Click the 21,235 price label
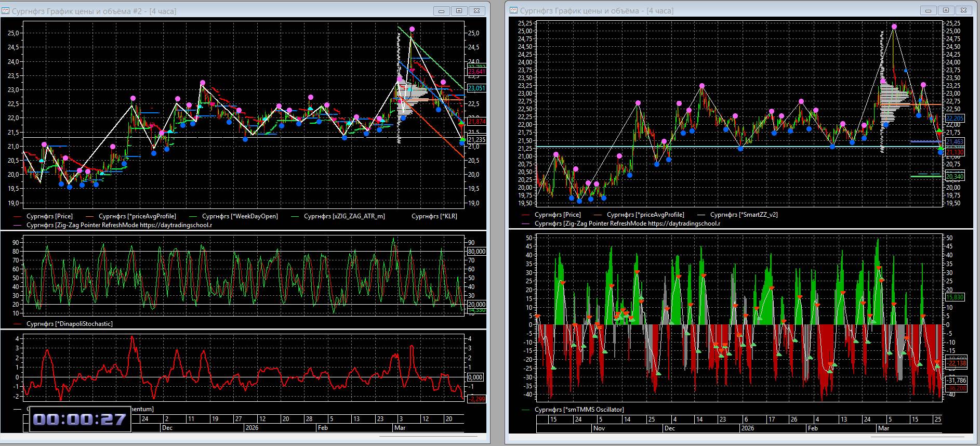980x446 pixels. pos(476,140)
